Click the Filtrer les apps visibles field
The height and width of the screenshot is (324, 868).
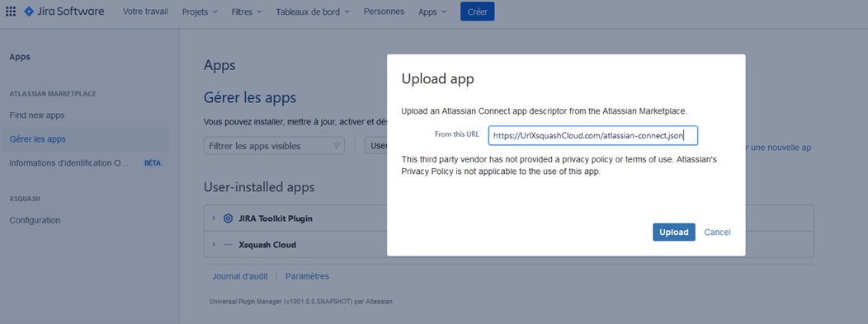(x=274, y=146)
